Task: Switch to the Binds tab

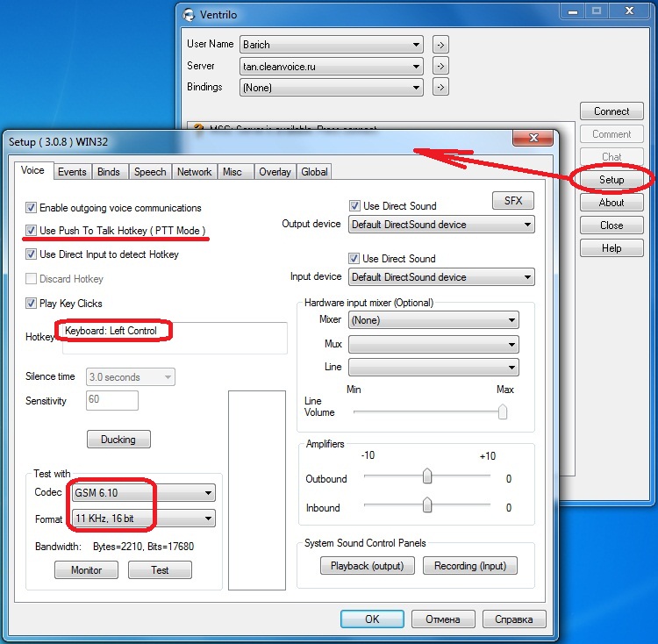Action: point(109,172)
